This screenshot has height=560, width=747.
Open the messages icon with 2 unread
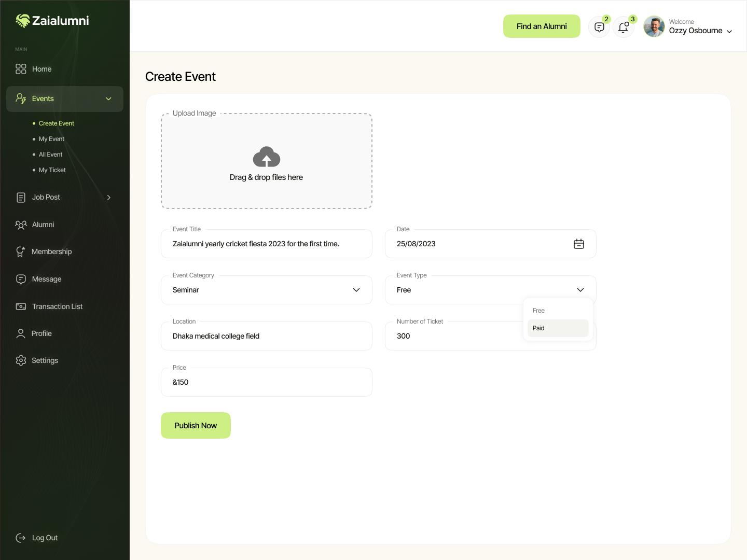point(599,26)
